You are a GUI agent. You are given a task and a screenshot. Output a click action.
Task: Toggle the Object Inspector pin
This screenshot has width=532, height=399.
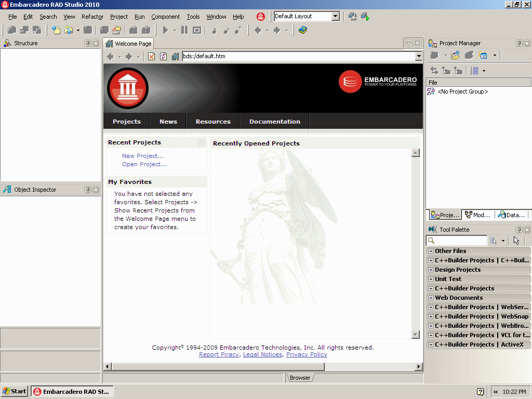pyautogui.click(x=88, y=190)
